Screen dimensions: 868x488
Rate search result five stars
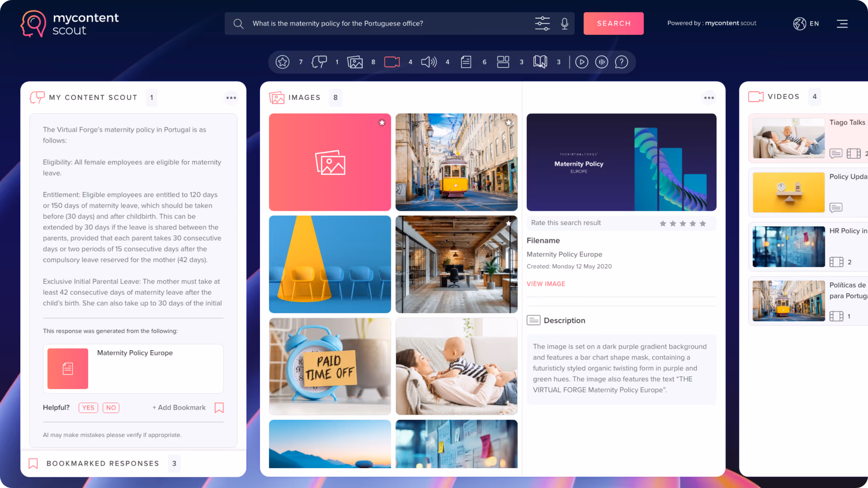[x=703, y=223]
